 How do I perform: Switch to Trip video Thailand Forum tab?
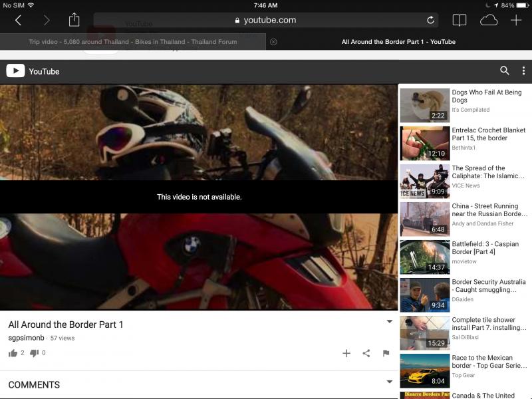click(133, 42)
